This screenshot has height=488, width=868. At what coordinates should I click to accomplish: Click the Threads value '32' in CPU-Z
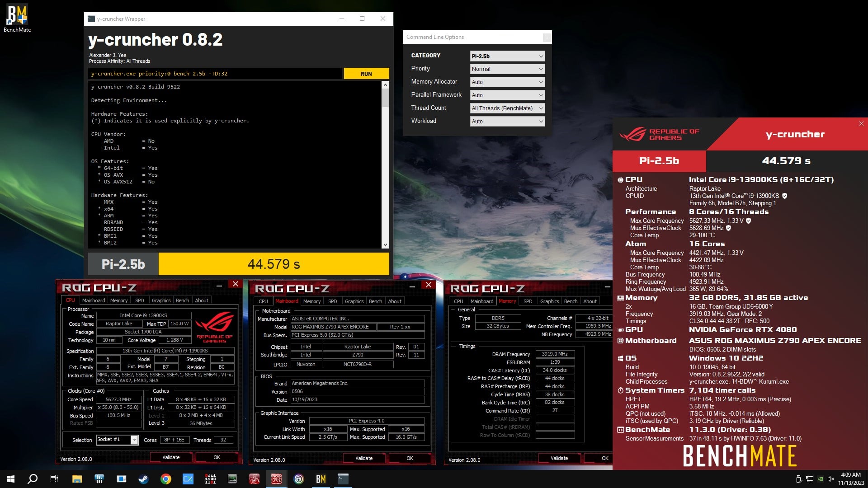click(223, 440)
